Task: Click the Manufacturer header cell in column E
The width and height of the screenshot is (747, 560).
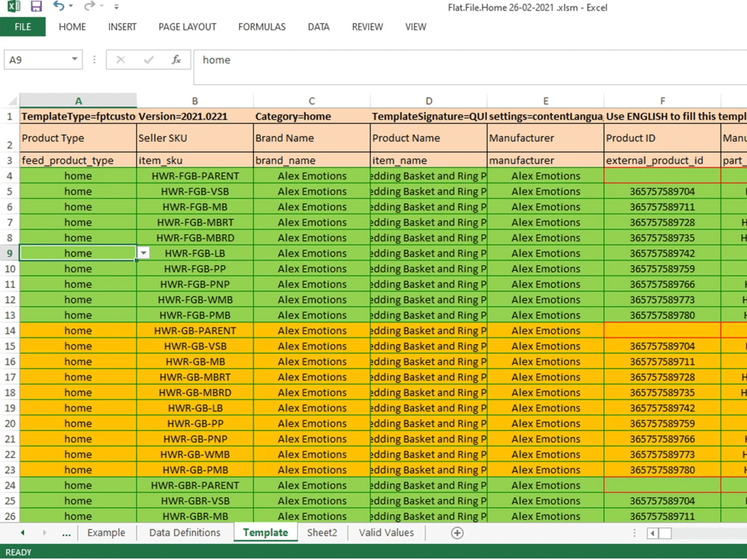Action: pos(545,138)
